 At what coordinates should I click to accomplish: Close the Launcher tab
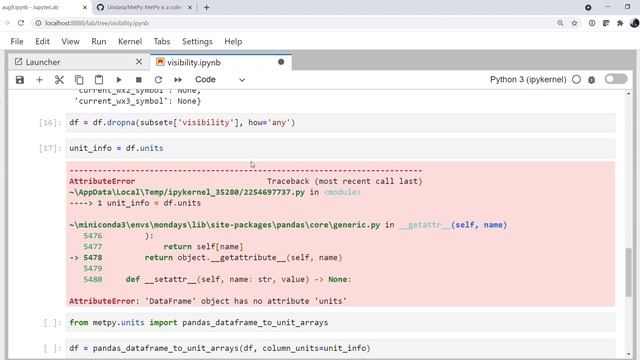[139, 62]
